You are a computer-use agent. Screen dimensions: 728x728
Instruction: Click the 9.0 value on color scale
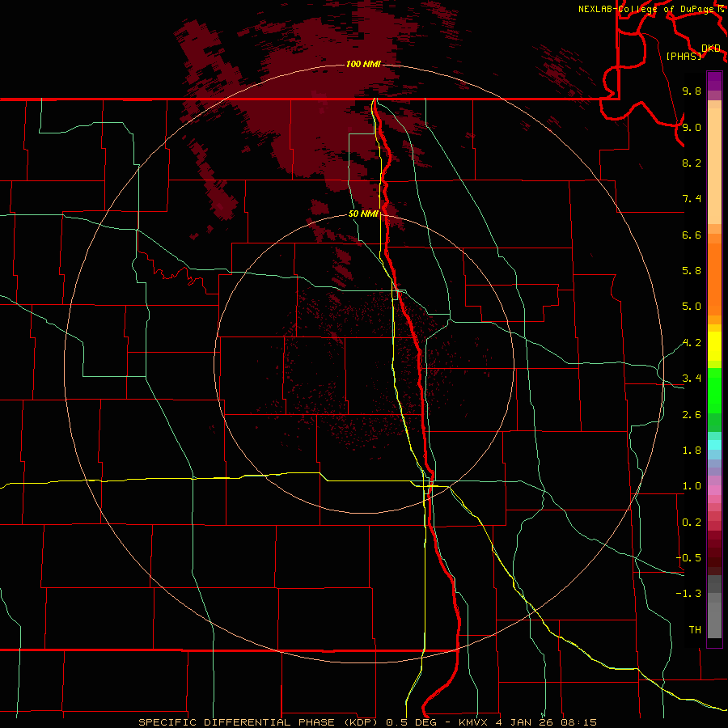click(x=692, y=127)
